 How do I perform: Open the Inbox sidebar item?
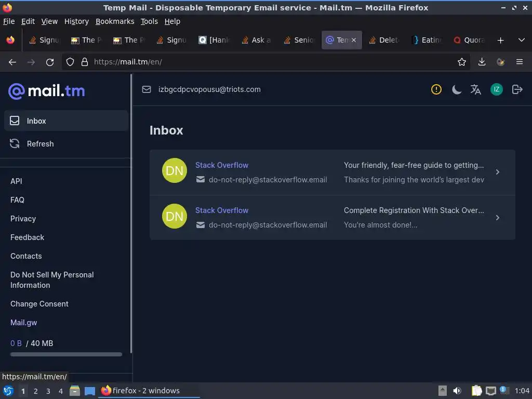pyautogui.click(x=66, y=121)
